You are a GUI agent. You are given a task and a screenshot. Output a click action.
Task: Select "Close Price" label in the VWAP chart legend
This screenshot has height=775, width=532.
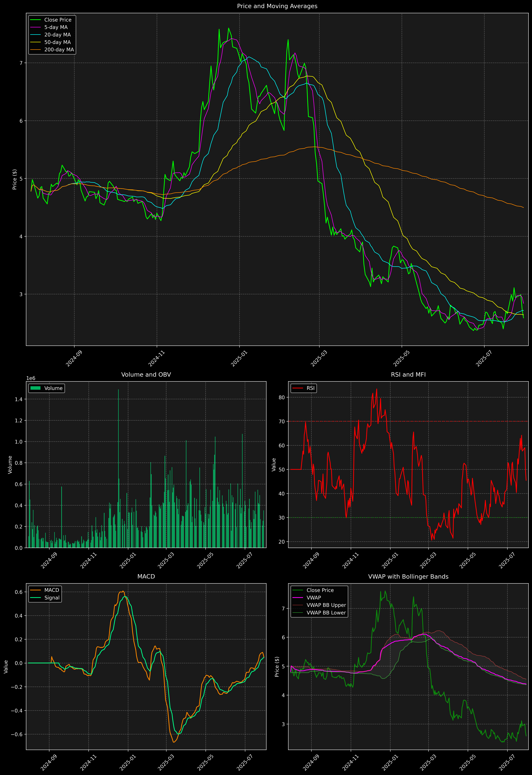pos(320,590)
